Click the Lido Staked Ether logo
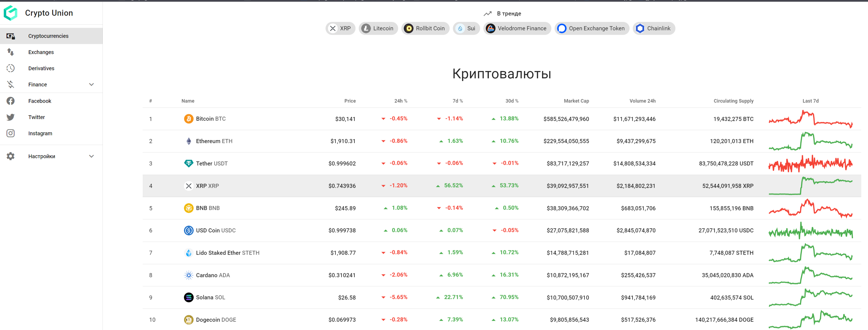868x330 pixels. coord(189,253)
